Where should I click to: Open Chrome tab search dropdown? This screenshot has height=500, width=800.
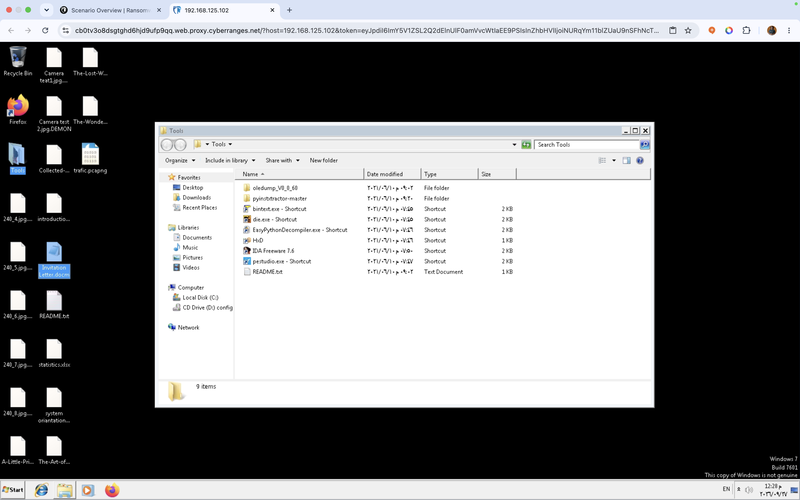click(x=46, y=10)
